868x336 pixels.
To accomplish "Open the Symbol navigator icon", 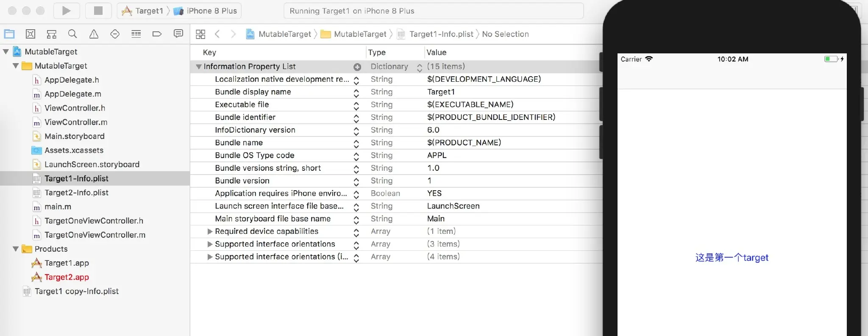I will tap(52, 34).
